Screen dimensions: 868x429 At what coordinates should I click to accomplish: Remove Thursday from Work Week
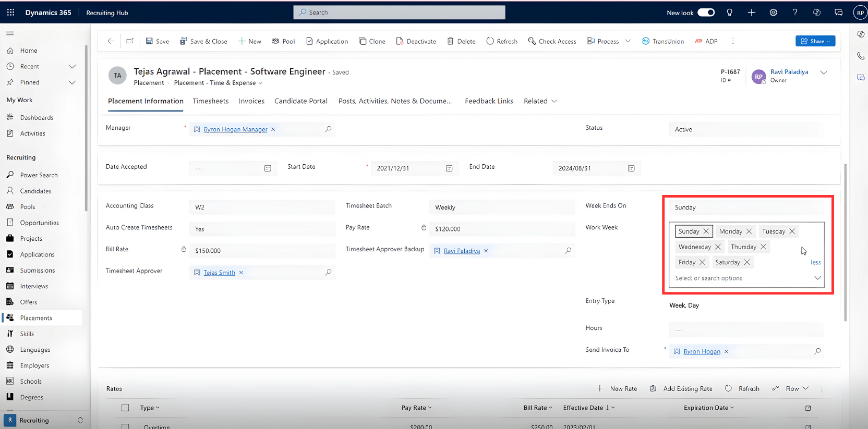tap(763, 247)
